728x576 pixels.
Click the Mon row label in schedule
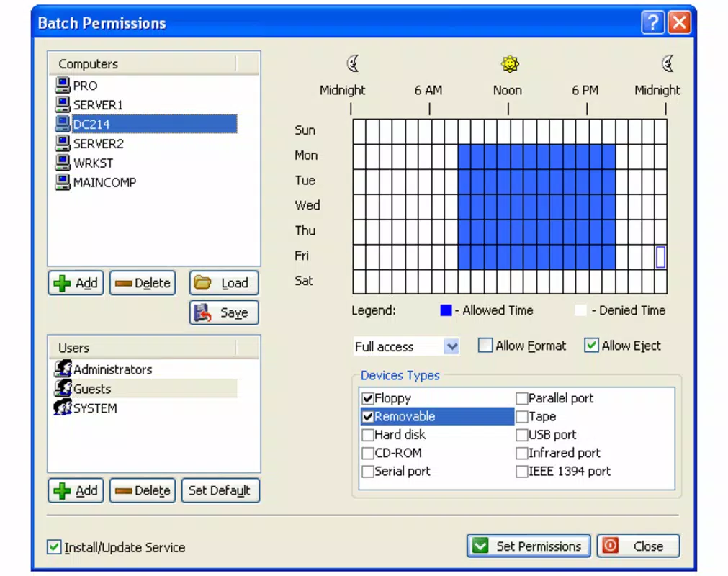pyautogui.click(x=306, y=156)
